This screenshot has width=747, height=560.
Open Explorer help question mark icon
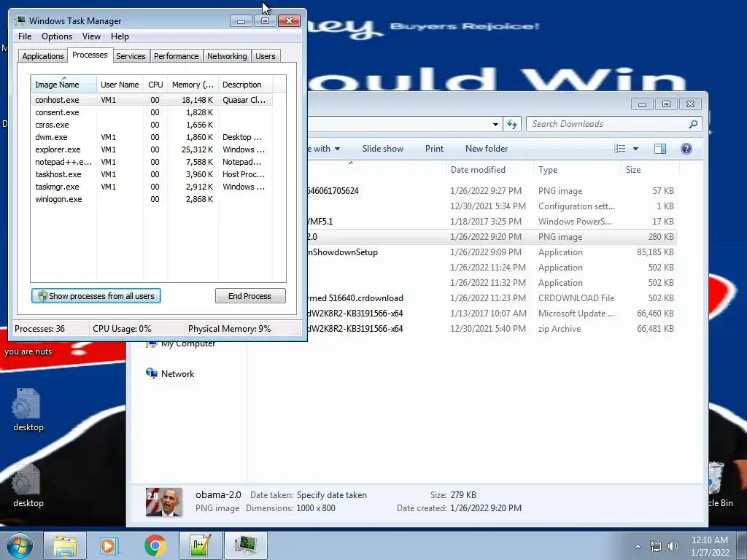(x=686, y=149)
